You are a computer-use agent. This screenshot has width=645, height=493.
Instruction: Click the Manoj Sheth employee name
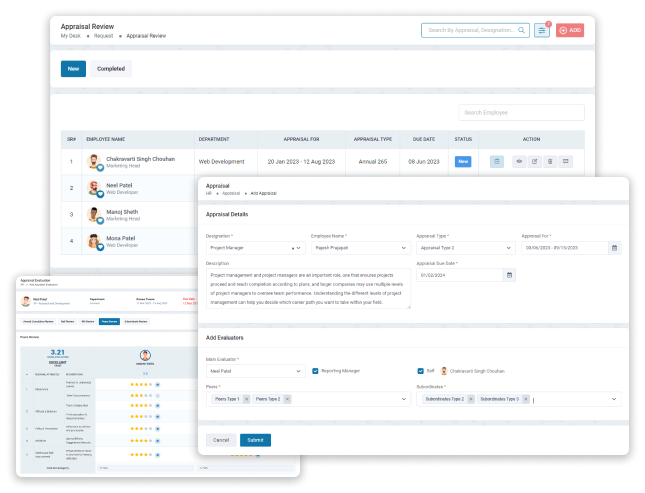point(122,212)
